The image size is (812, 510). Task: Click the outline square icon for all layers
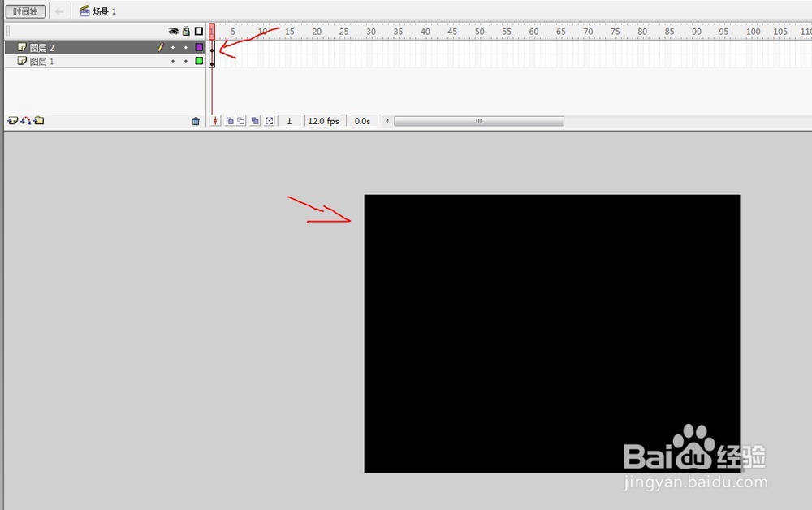click(x=199, y=31)
